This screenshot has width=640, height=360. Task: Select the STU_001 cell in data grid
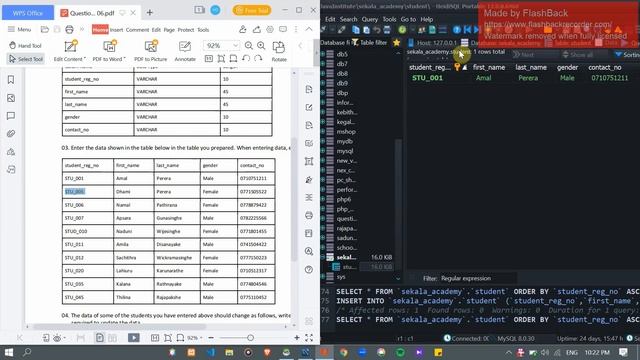click(x=427, y=78)
